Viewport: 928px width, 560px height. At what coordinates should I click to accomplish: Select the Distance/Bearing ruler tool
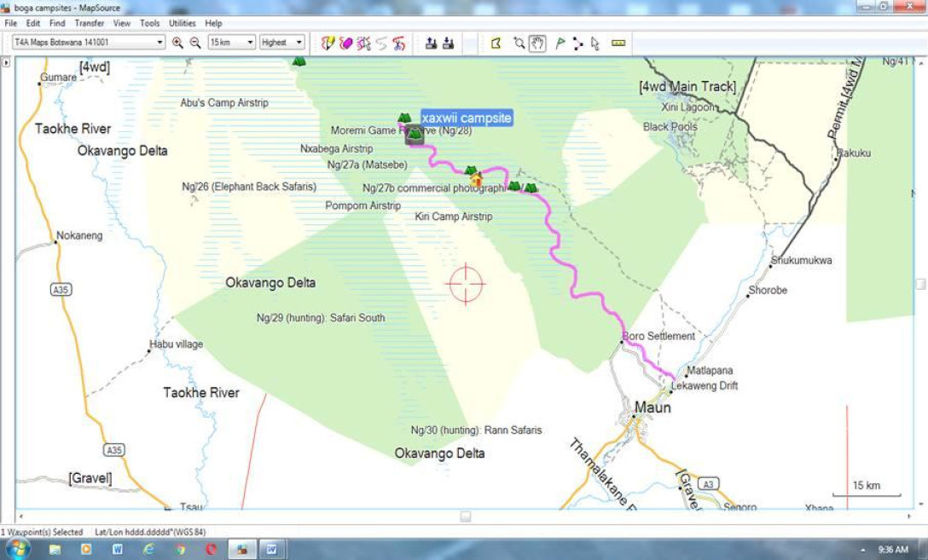point(618,43)
